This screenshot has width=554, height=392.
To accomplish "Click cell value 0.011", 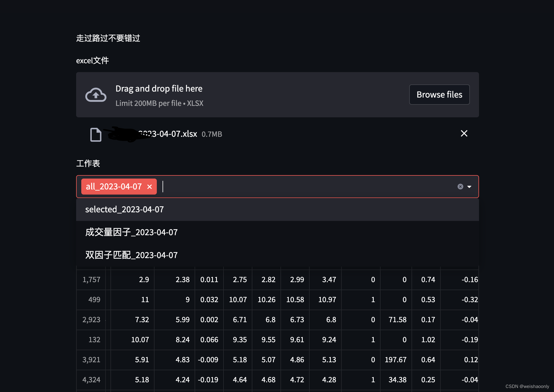I will (x=209, y=280).
